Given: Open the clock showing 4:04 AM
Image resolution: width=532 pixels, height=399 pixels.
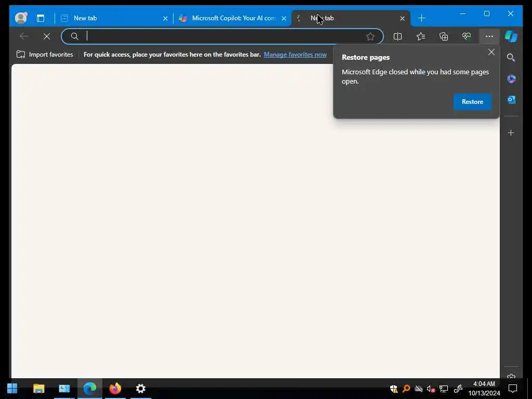Looking at the screenshot, I should click(x=484, y=389).
